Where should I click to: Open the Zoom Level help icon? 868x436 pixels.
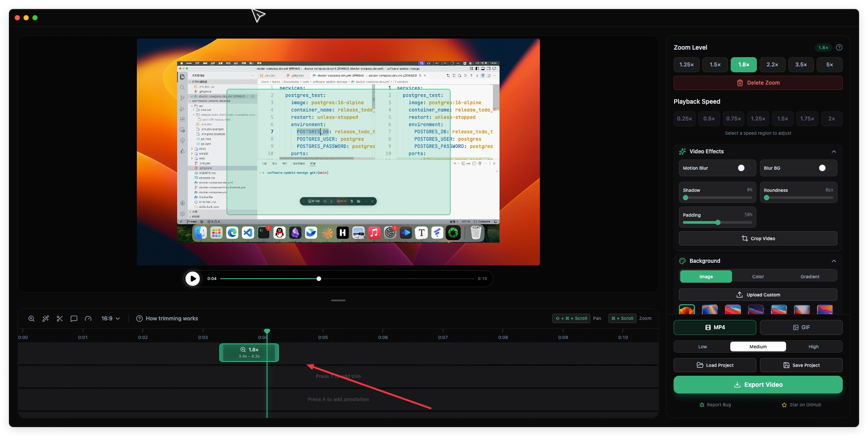[839, 47]
